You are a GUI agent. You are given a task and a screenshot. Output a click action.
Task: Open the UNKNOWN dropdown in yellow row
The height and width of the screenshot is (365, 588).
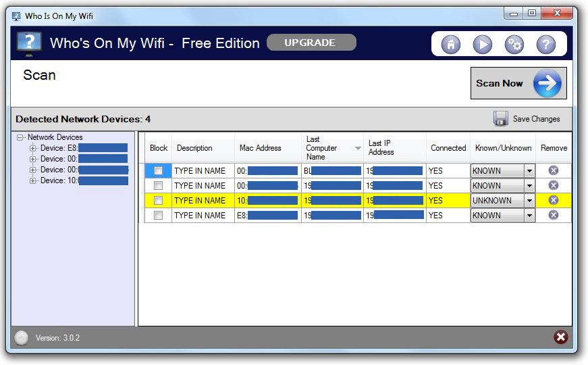(529, 201)
